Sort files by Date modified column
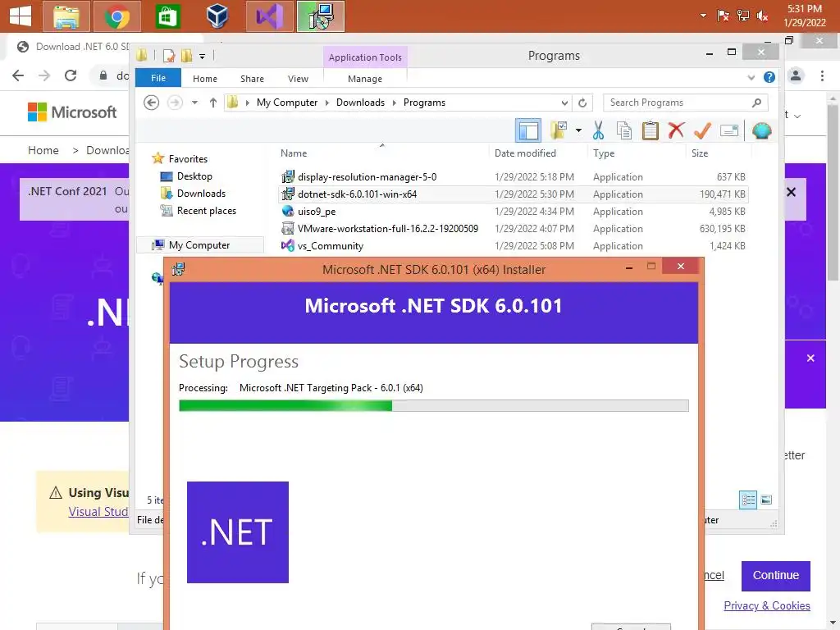 tap(525, 153)
